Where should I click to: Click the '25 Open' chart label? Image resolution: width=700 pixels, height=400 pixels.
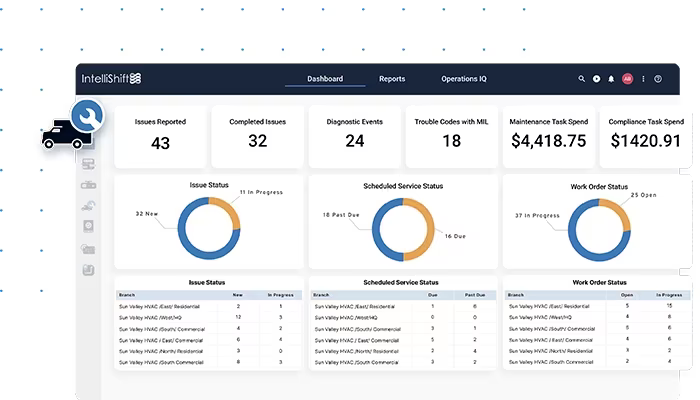click(x=643, y=195)
